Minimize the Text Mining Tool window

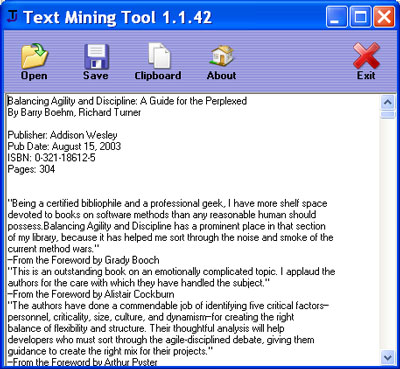(x=336, y=16)
